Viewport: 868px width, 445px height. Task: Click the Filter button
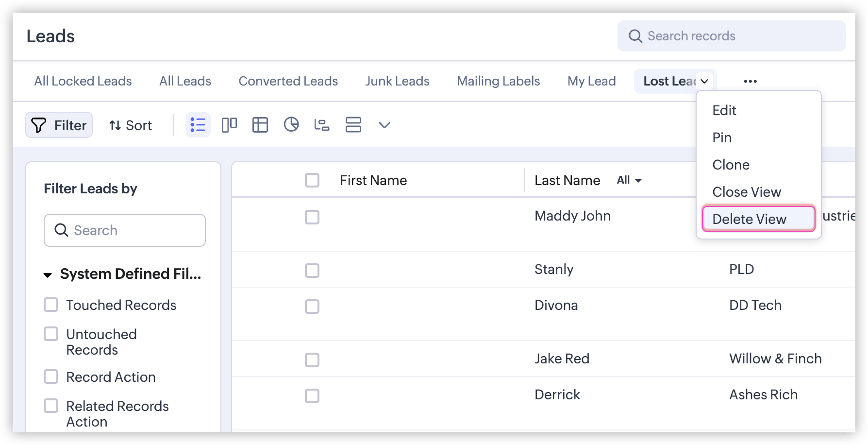point(59,125)
